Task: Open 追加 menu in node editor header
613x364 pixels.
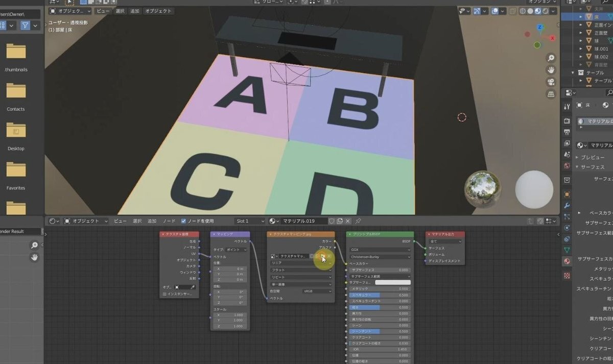Action: tap(152, 221)
